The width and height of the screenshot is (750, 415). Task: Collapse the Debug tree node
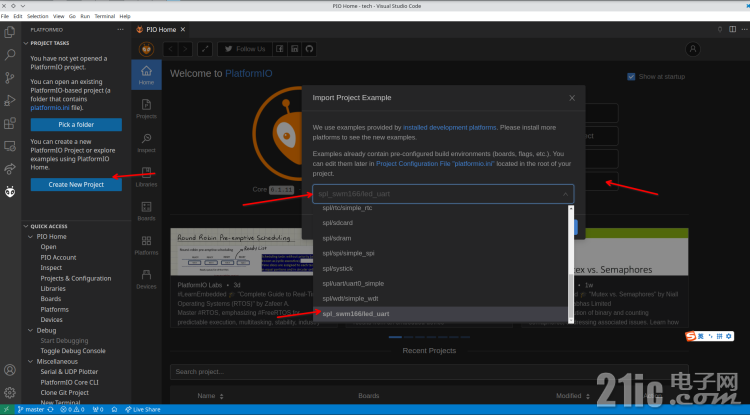[x=31, y=330]
